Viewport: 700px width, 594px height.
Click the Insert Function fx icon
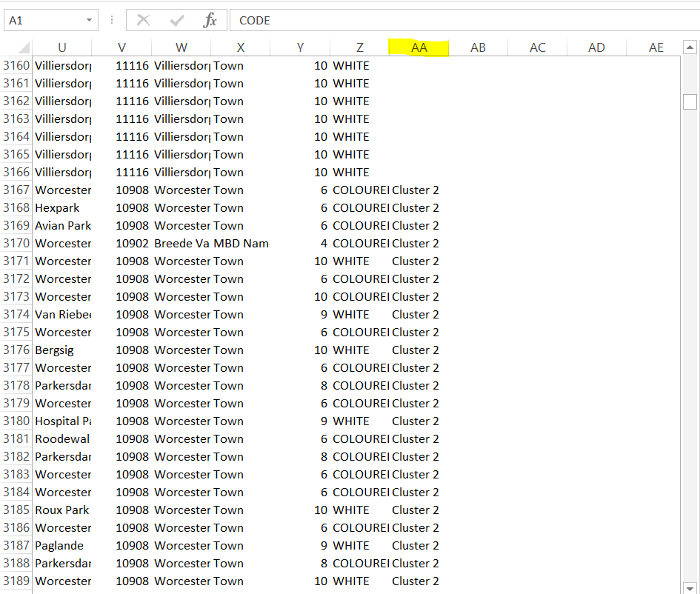210,21
